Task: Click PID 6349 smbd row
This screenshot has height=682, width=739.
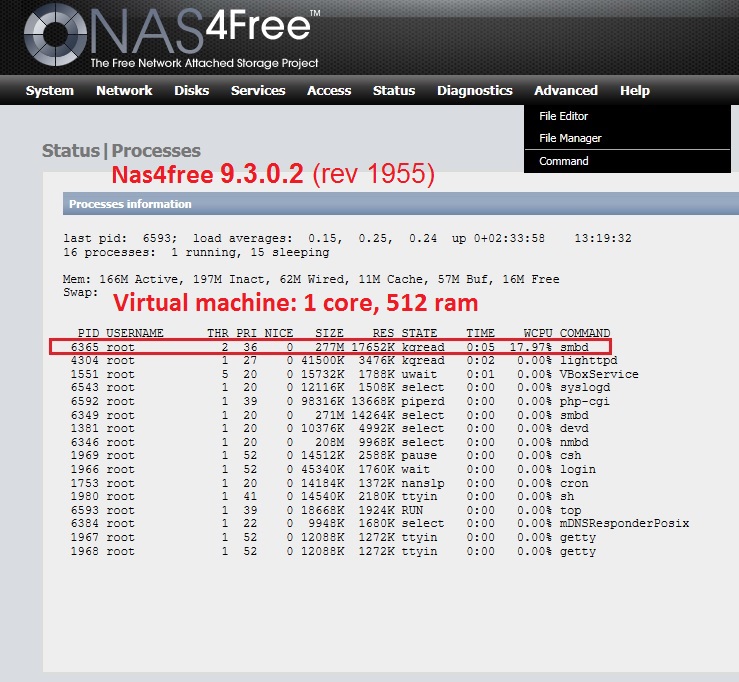Action: pyautogui.click(x=329, y=415)
